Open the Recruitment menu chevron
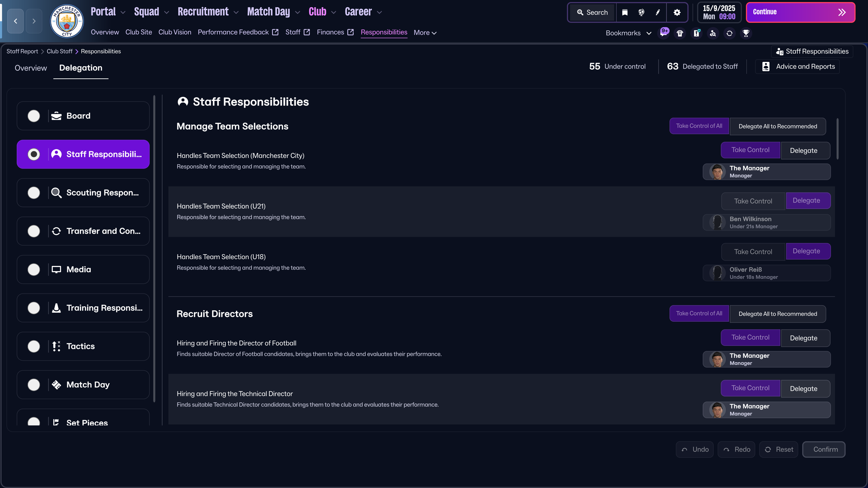868x488 pixels. (x=236, y=12)
